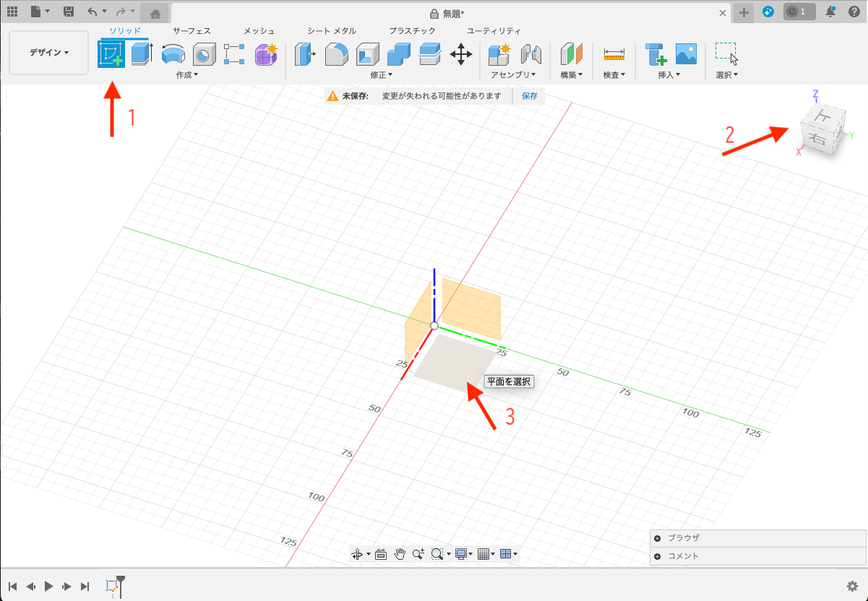Screen dimensions: 868x601
Task: Select the Joint tool
Action: pyautogui.click(x=530, y=55)
